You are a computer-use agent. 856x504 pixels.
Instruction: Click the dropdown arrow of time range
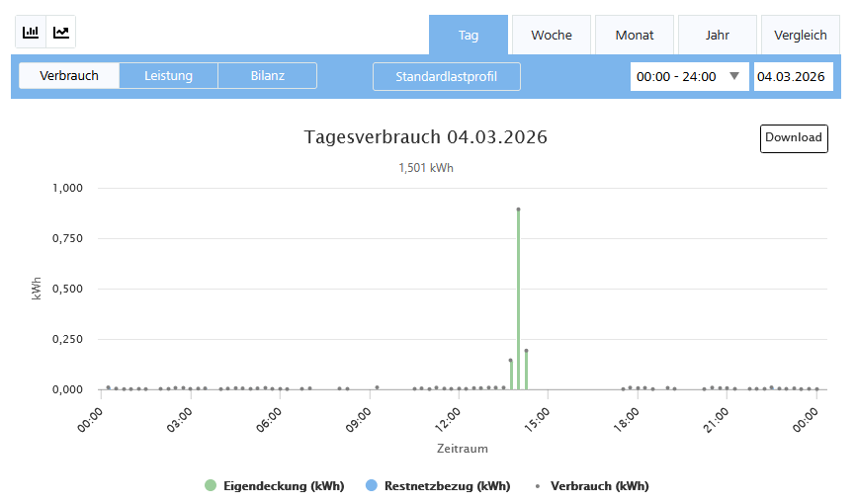pos(733,76)
